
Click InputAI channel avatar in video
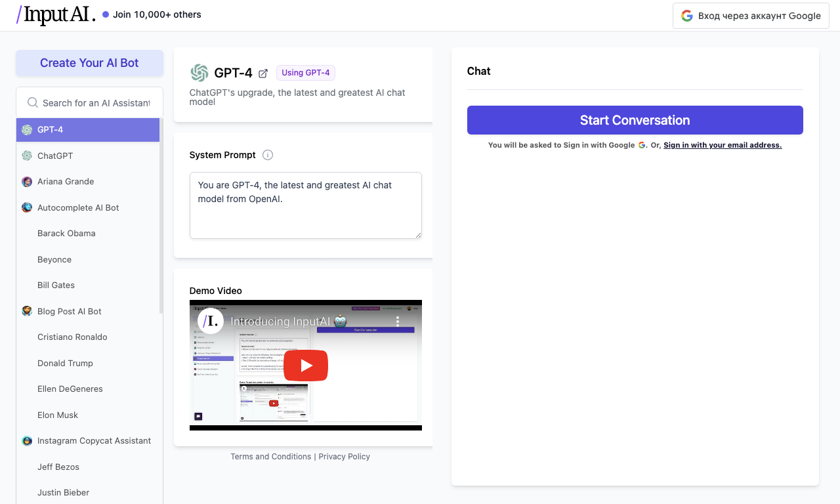(x=211, y=321)
